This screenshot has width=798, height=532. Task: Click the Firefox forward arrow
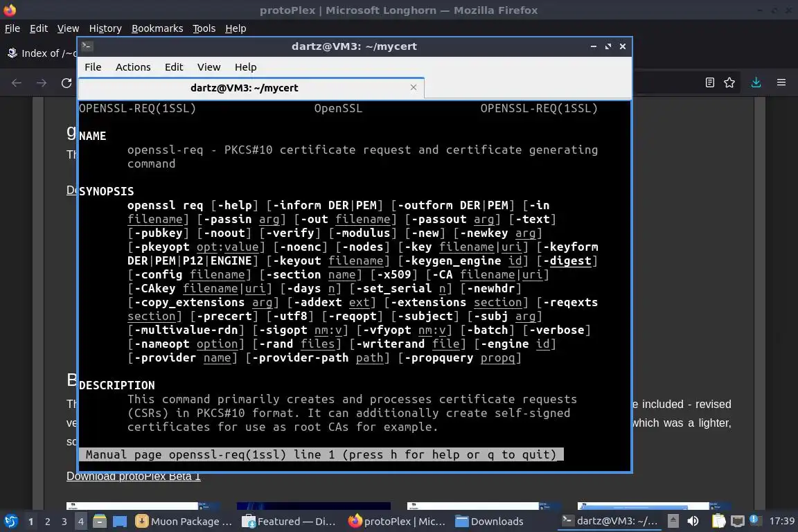42,83
